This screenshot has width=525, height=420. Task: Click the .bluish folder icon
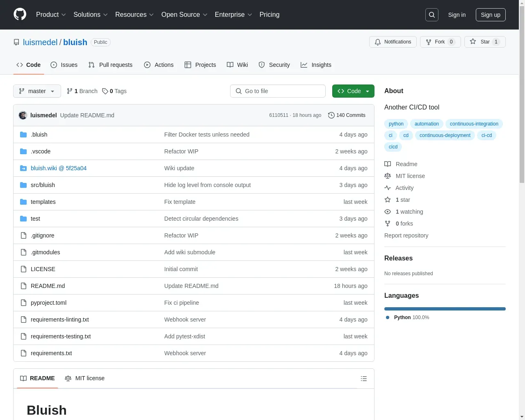click(x=23, y=135)
